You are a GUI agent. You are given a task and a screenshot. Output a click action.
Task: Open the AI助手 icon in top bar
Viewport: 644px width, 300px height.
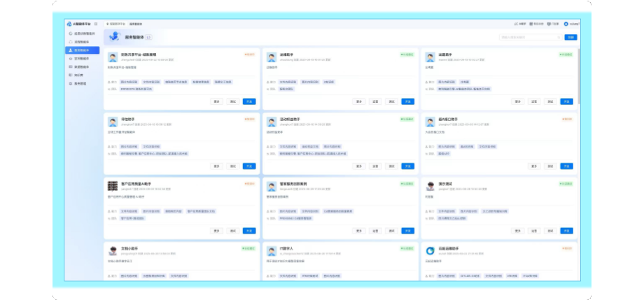(519, 24)
